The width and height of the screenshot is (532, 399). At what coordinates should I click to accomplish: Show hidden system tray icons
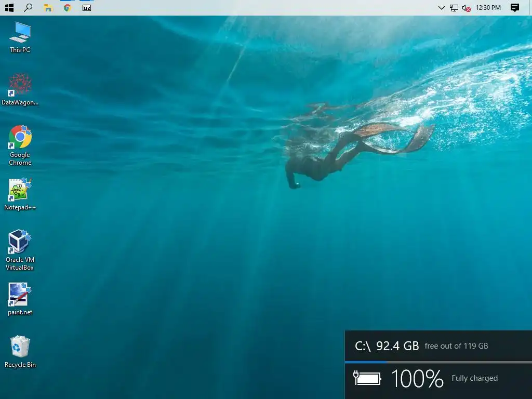pyautogui.click(x=441, y=8)
